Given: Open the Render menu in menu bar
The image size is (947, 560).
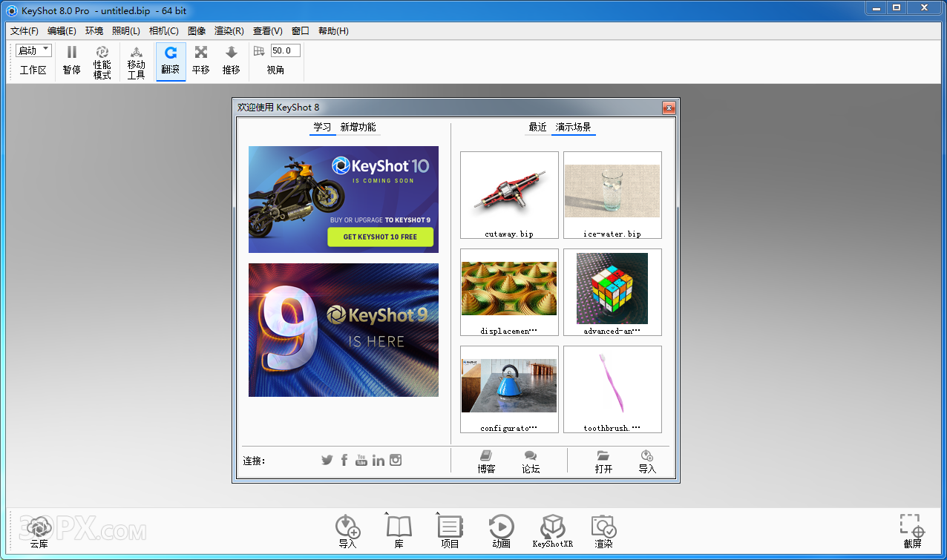Looking at the screenshot, I should (x=229, y=31).
